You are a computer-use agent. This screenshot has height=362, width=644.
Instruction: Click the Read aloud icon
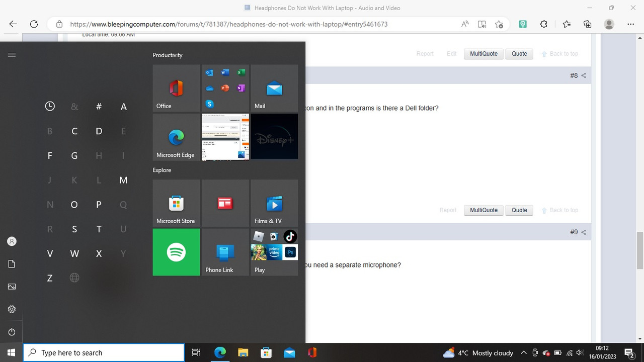pyautogui.click(x=465, y=24)
